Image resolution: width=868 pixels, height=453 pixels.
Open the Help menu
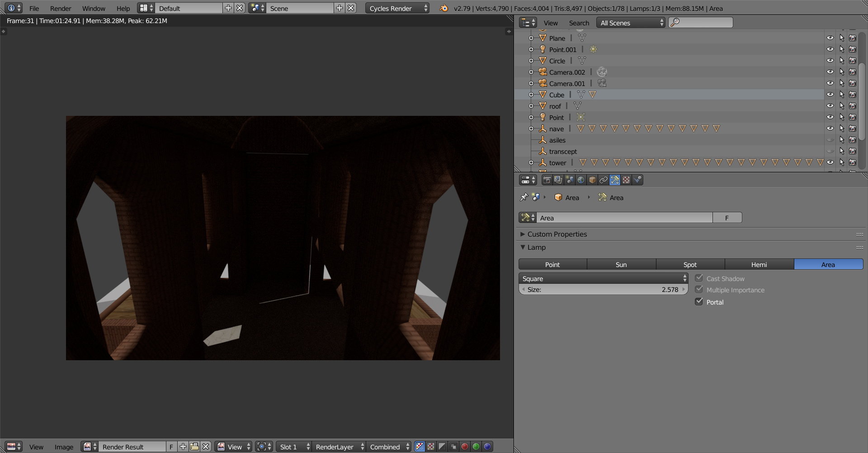point(123,8)
